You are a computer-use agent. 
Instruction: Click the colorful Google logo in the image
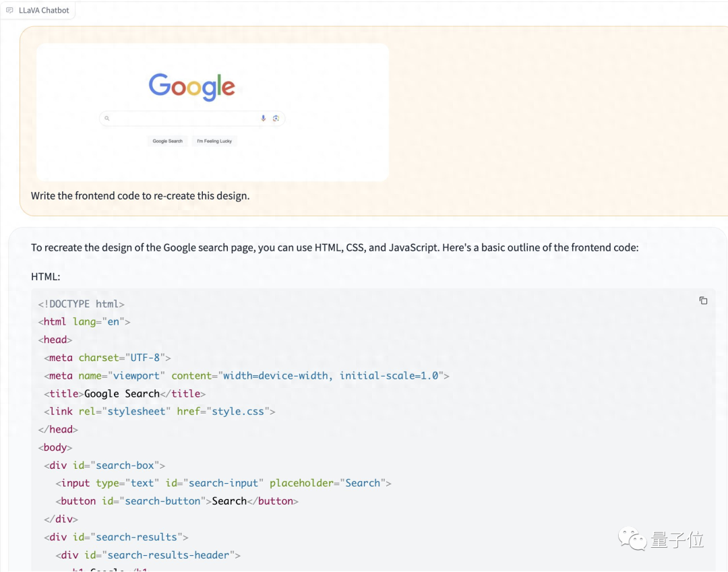tap(192, 87)
